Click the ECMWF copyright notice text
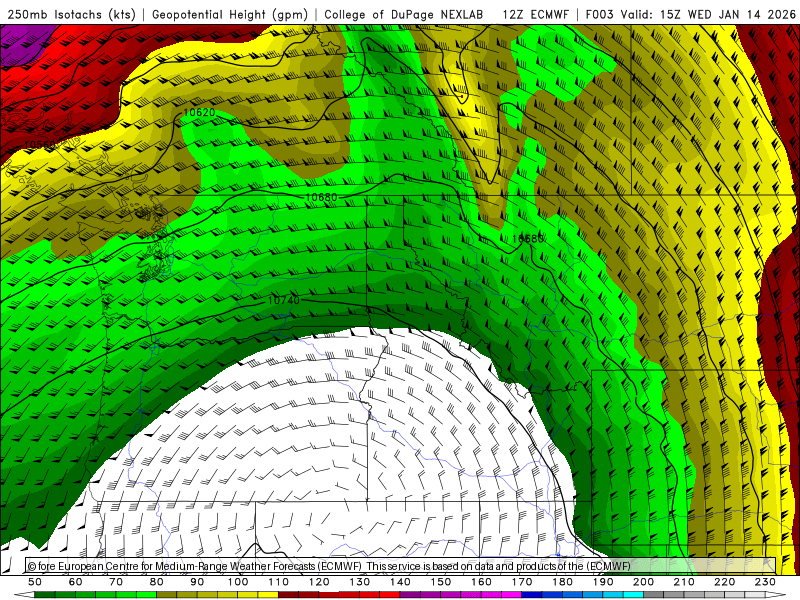800x600 pixels. [329, 566]
